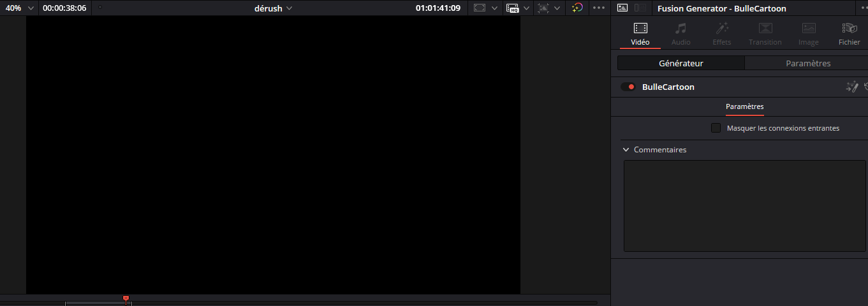Click the BulleCartoon generator title

(x=668, y=87)
